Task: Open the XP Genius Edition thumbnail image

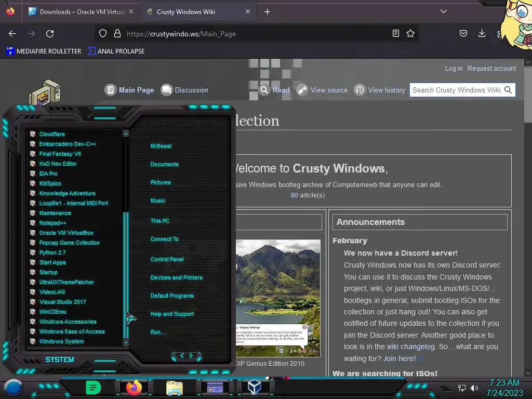Action: pyautogui.click(x=278, y=298)
